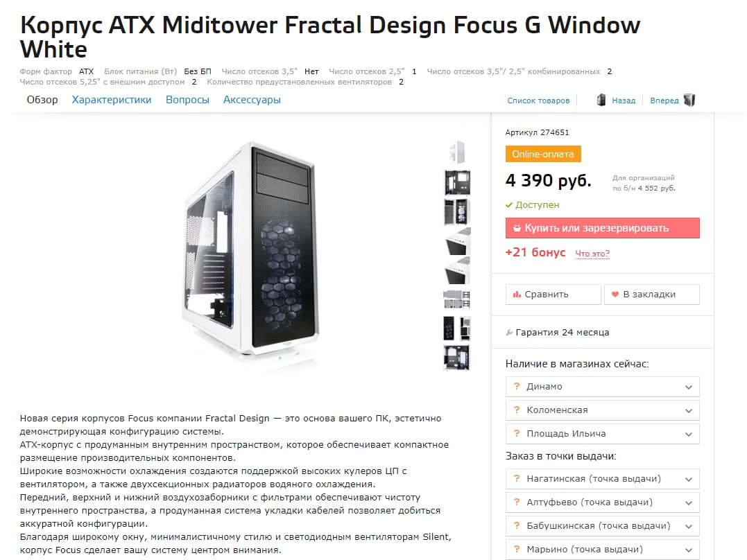This screenshot has height=560, width=747.
Task: Expand Алтуфьево pickup point chevron
Action: click(689, 503)
